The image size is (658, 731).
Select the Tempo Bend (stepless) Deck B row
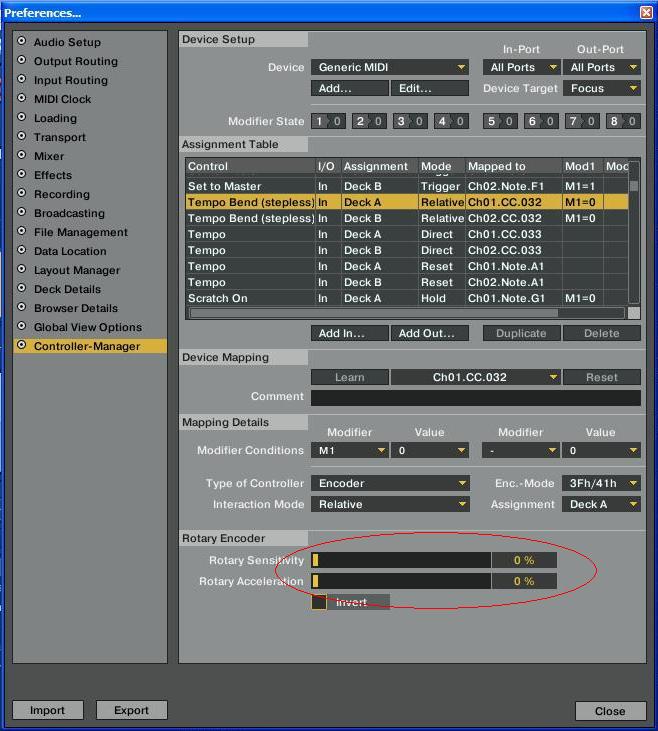pos(407,218)
